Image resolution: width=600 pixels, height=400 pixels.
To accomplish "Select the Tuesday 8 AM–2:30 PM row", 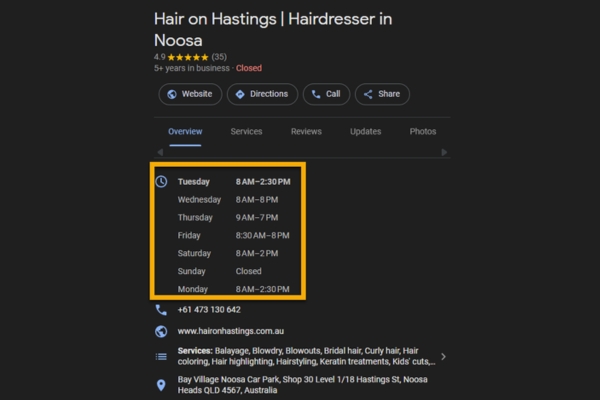I will click(x=234, y=182).
